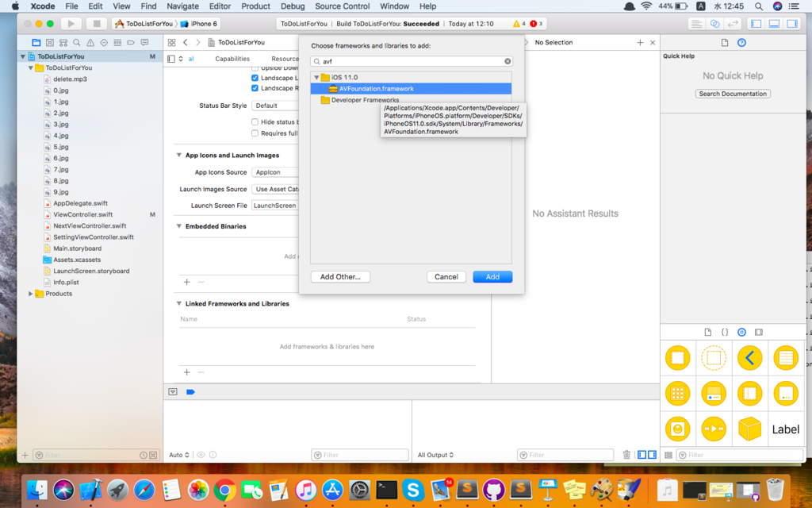Image resolution: width=812 pixels, height=508 pixels.
Task: Open the Code Snippet library tab
Action: pyautogui.click(x=725, y=333)
